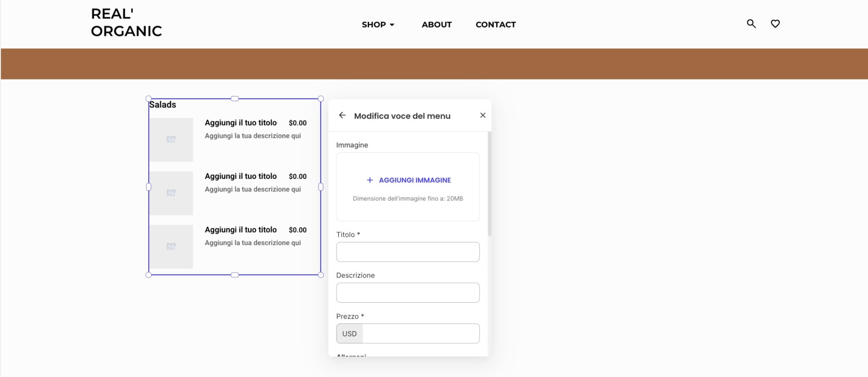Screen dimensions: 868x377
Task: Open the CONTACT page
Action: pyautogui.click(x=496, y=25)
